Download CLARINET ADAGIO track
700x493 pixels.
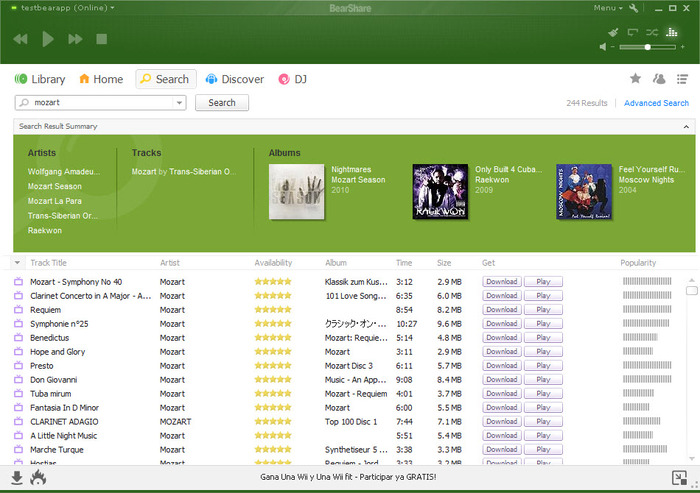(502, 422)
